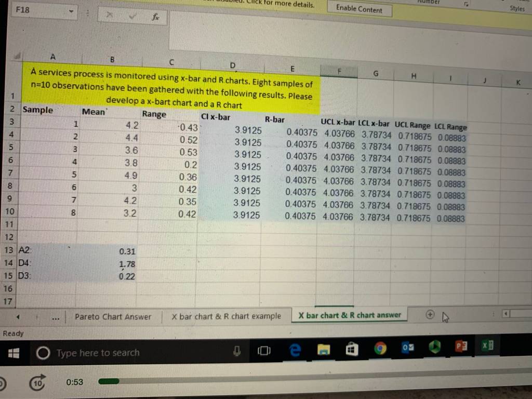The image size is (532, 399).
Task: Select the X bar chart & R chart answer tab
Action: [350, 315]
